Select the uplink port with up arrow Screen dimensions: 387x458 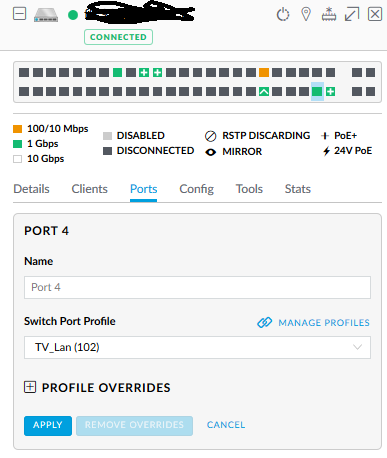tap(264, 91)
